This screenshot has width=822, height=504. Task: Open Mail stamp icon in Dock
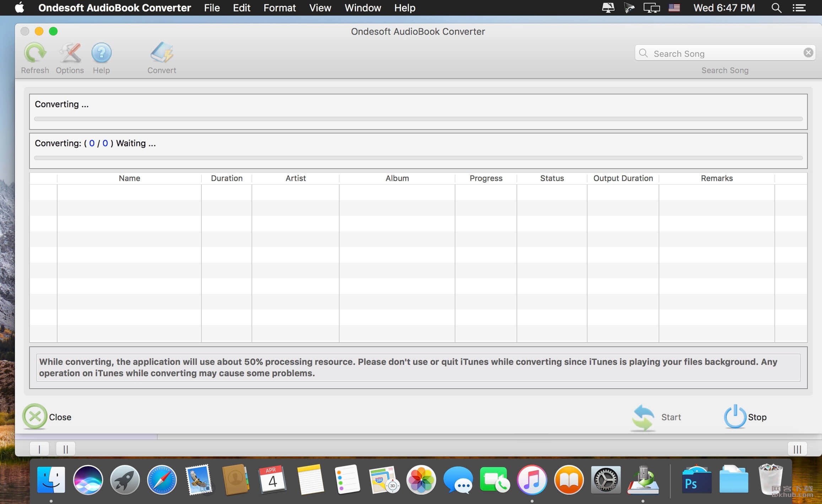tap(199, 480)
